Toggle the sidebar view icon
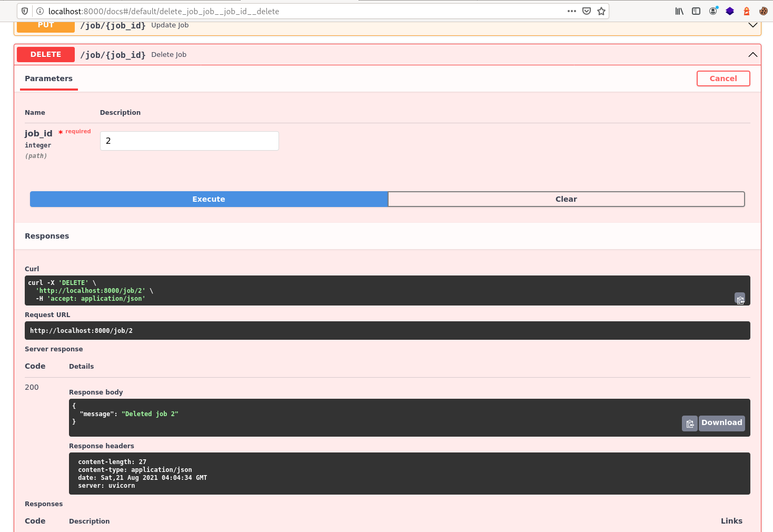773x532 pixels. (x=696, y=11)
